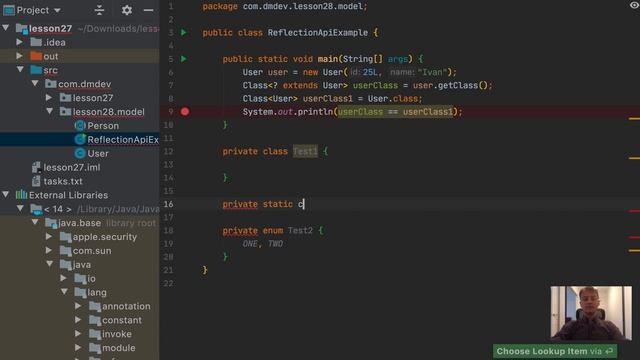The width and height of the screenshot is (640, 360).
Task: Collapse the src folder
Action: [x=20, y=69]
